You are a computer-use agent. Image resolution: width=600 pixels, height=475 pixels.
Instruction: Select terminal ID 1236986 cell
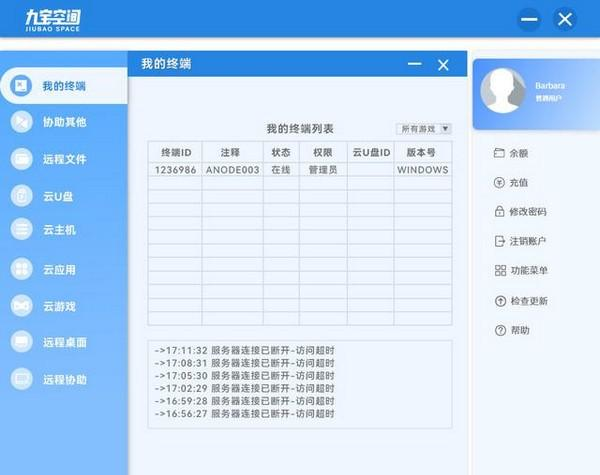tap(175, 170)
